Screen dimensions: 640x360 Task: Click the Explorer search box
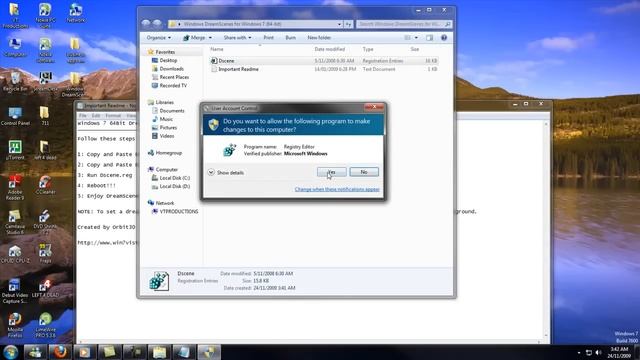[x=404, y=24]
